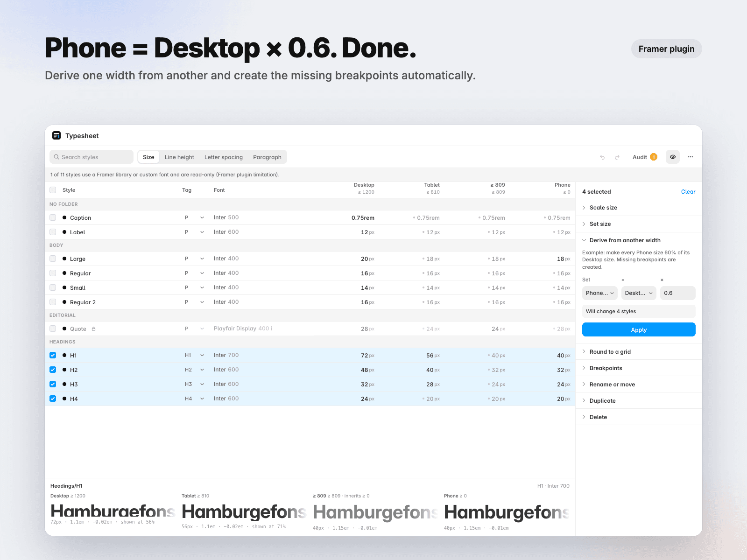Click the 0.6 multiplier input field
The width and height of the screenshot is (747, 560).
tap(678, 293)
